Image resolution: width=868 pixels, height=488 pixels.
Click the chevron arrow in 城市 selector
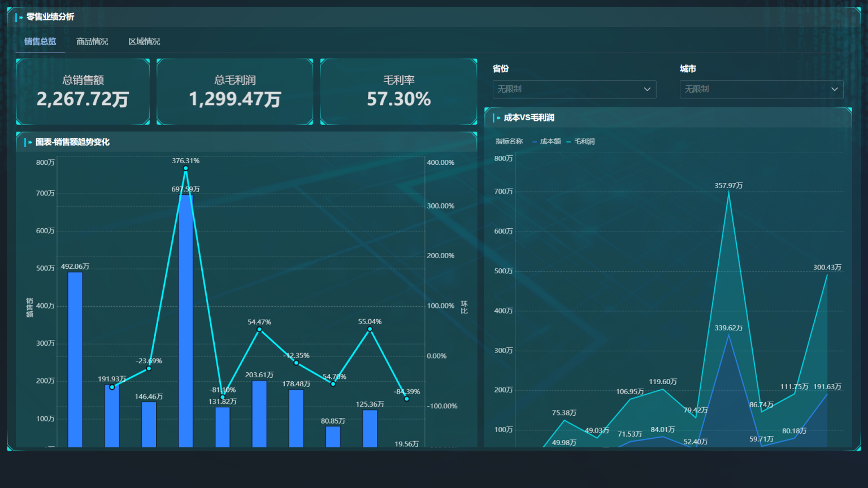click(x=834, y=89)
